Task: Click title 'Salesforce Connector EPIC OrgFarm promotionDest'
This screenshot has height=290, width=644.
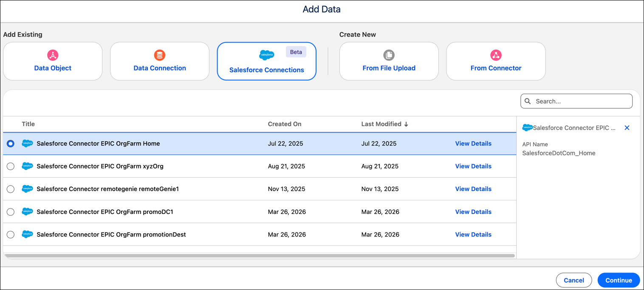Action: click(111, 234)
